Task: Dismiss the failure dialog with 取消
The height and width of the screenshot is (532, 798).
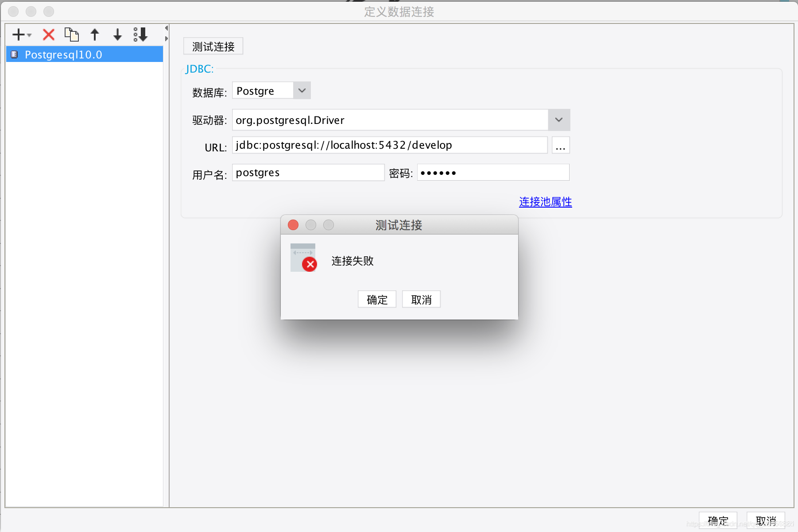Action: point(421,299)
